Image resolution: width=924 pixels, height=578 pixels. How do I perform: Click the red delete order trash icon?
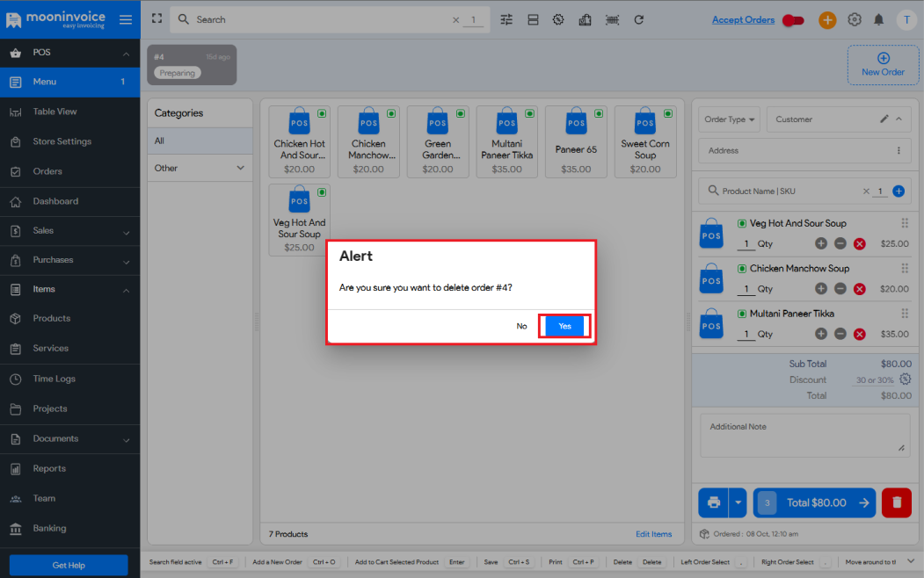click(896, 502)
